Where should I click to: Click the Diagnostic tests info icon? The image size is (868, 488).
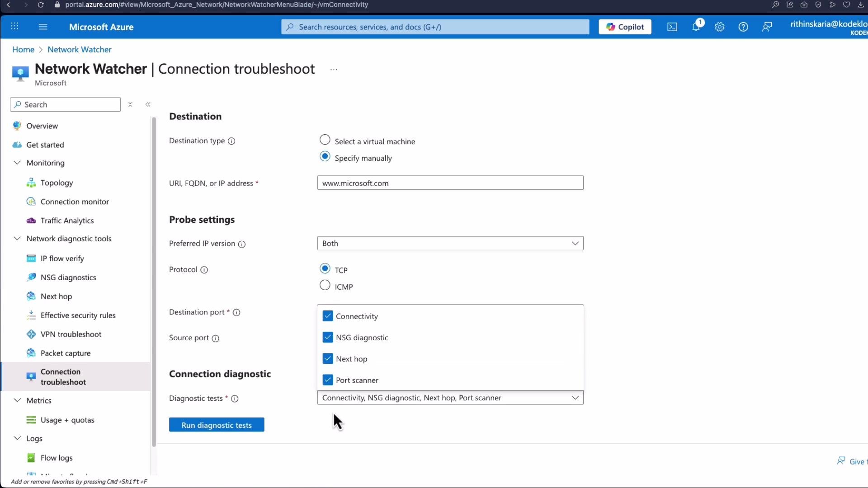click(235, 399)
